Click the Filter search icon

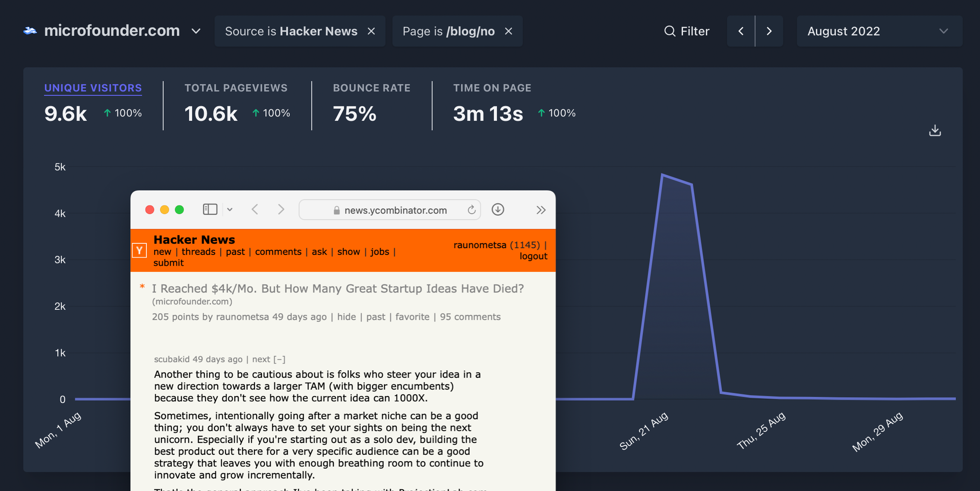coord(670,31)
